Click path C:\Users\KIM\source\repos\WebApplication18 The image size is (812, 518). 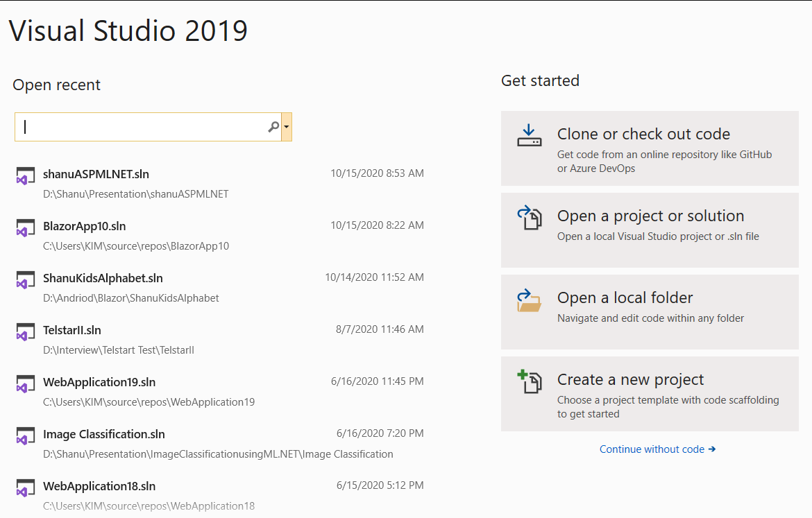click(149, 506)
